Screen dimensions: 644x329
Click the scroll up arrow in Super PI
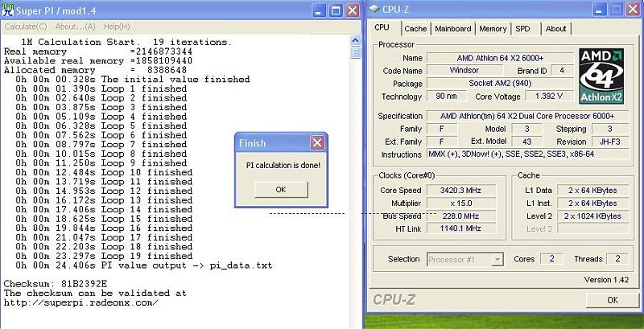356,40
